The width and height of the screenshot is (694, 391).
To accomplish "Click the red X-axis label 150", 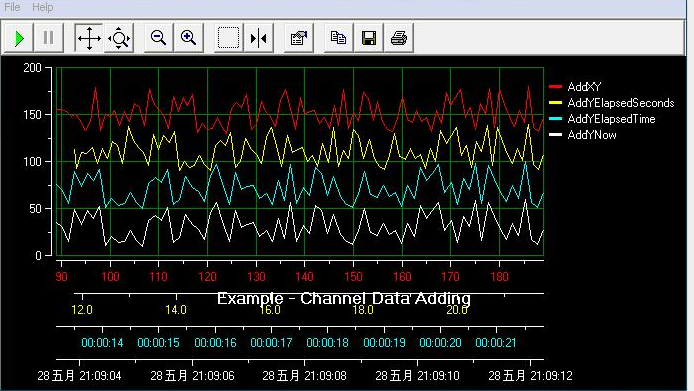I will coord(353,277).
